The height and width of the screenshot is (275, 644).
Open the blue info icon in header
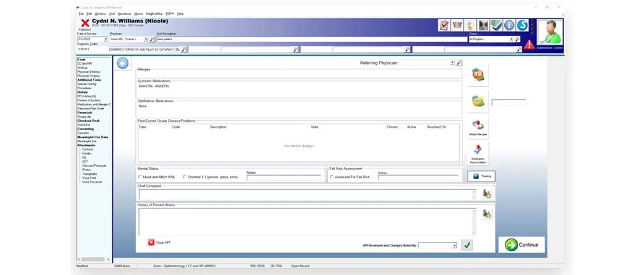click(509, 25)
